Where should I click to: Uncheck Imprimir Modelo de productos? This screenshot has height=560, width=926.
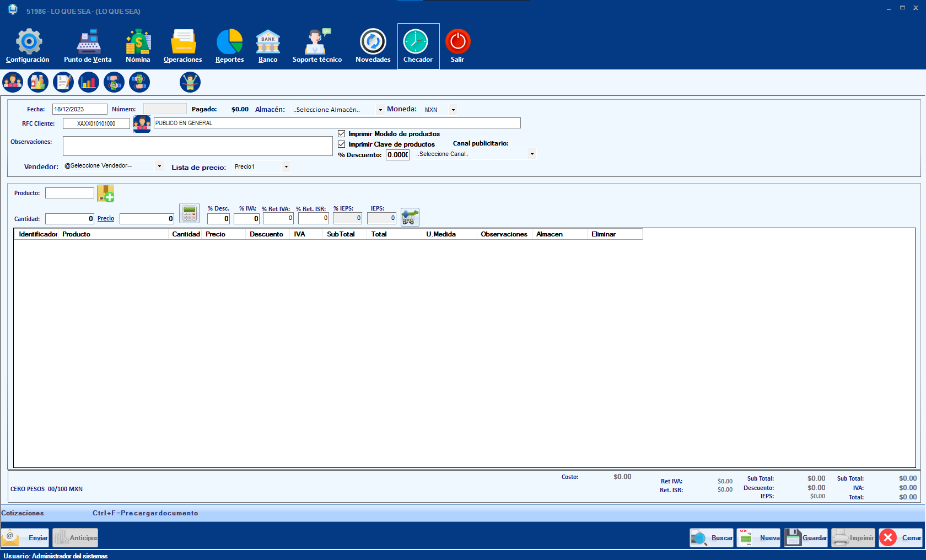click(342, 134)
